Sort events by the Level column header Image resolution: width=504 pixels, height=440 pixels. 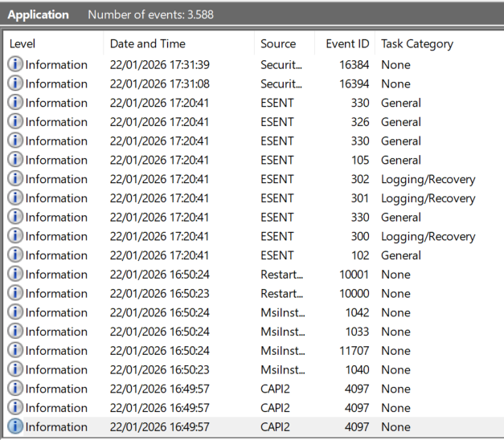(23, 44)
